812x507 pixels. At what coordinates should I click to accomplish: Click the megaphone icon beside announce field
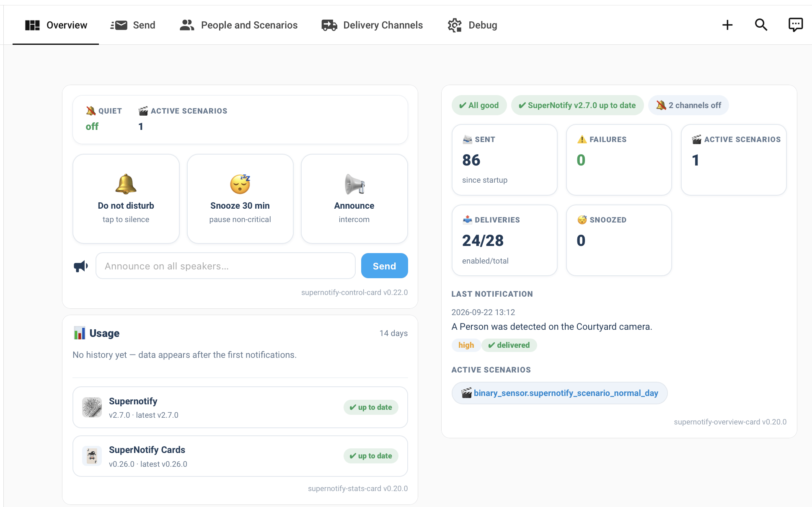click(x=81, y=266)
